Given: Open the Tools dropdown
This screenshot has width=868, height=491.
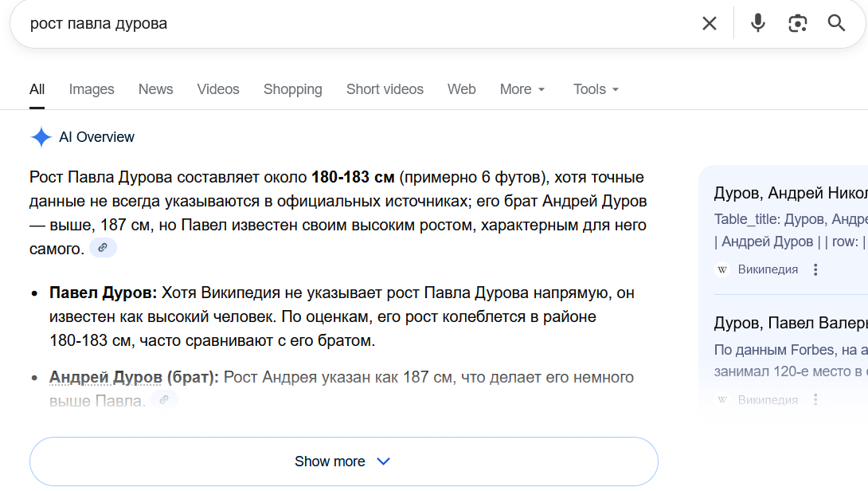Looking at the screenshot, I should click(596, 89).
